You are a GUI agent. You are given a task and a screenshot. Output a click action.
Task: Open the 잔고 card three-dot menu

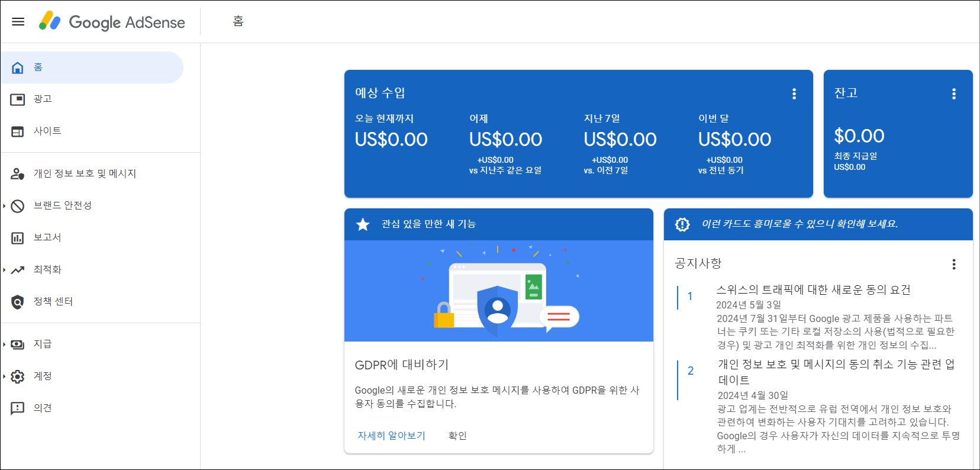click(x=954, y=94)
